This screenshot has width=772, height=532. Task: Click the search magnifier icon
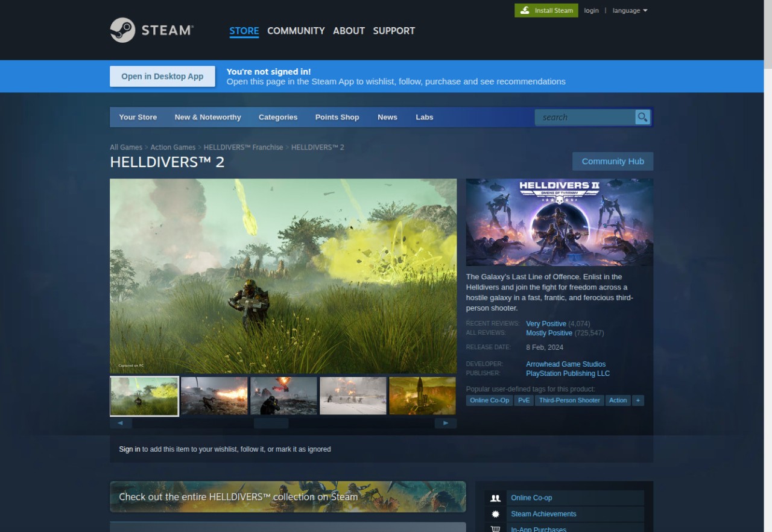click(643, 117)
